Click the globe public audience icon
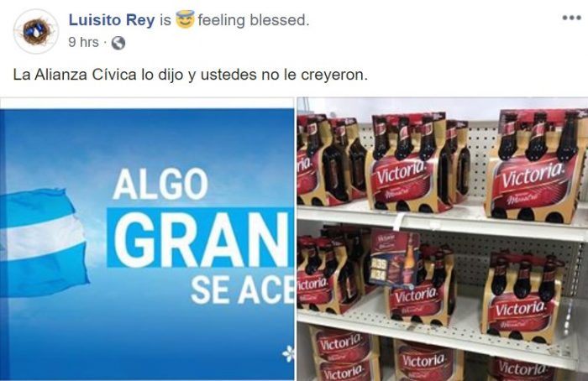Viewport: 588px width, 381px height. click(118, 43)
